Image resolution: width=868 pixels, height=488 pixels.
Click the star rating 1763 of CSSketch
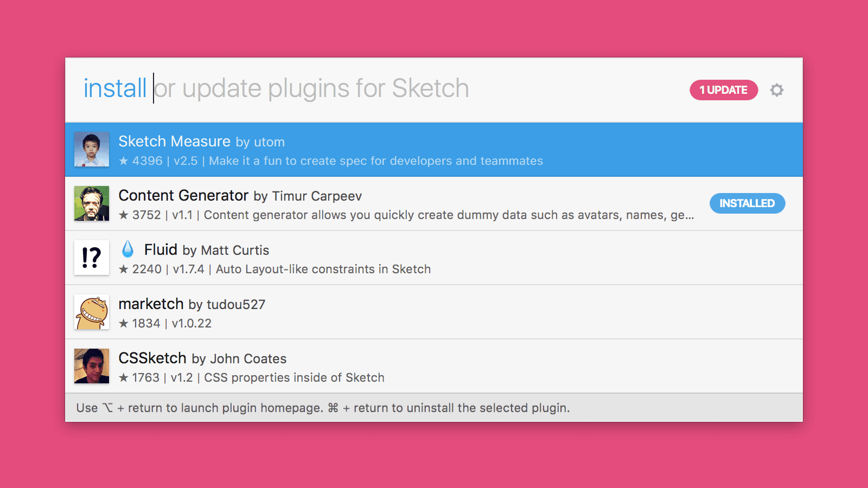139,378
